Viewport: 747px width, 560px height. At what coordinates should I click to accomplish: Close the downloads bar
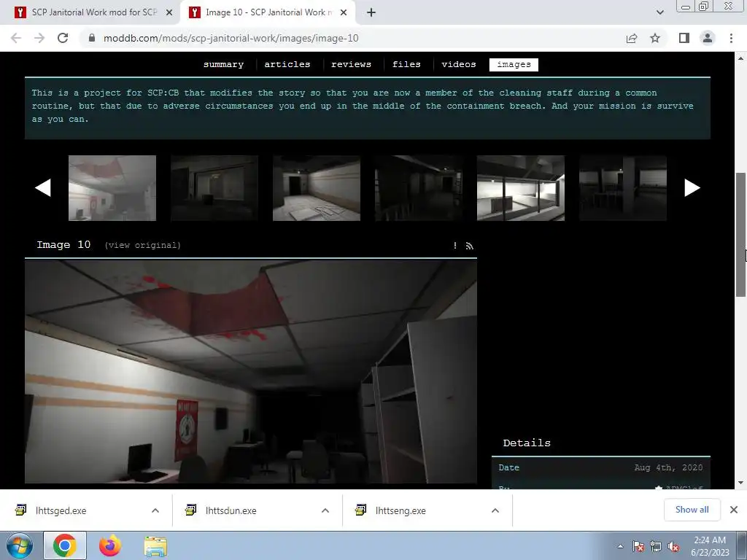pyautogui.click(x=734, y=510)
